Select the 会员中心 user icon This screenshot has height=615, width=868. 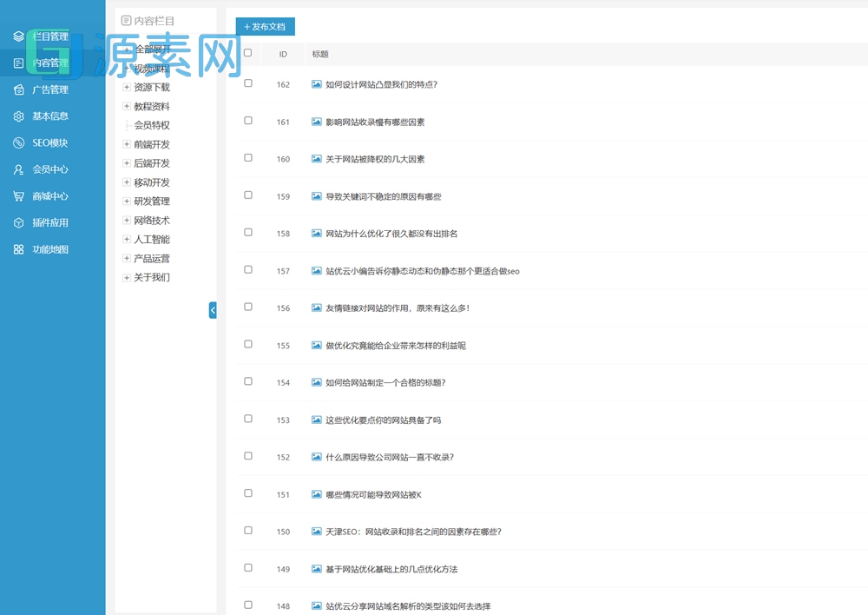pos(19,169)
